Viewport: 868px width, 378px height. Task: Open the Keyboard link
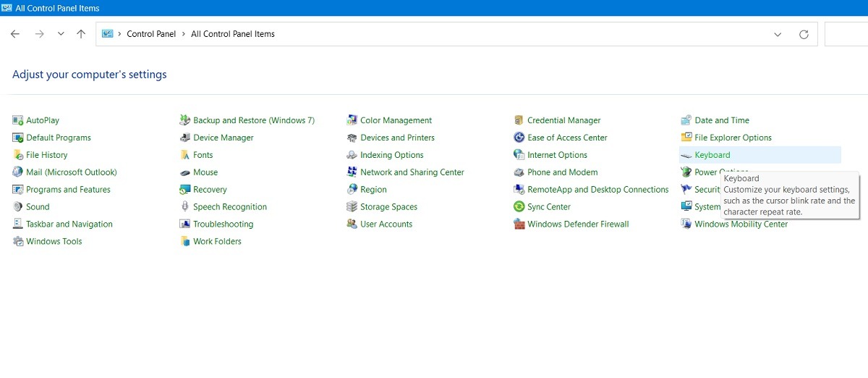pyautogui.click(x=712, y=155)
